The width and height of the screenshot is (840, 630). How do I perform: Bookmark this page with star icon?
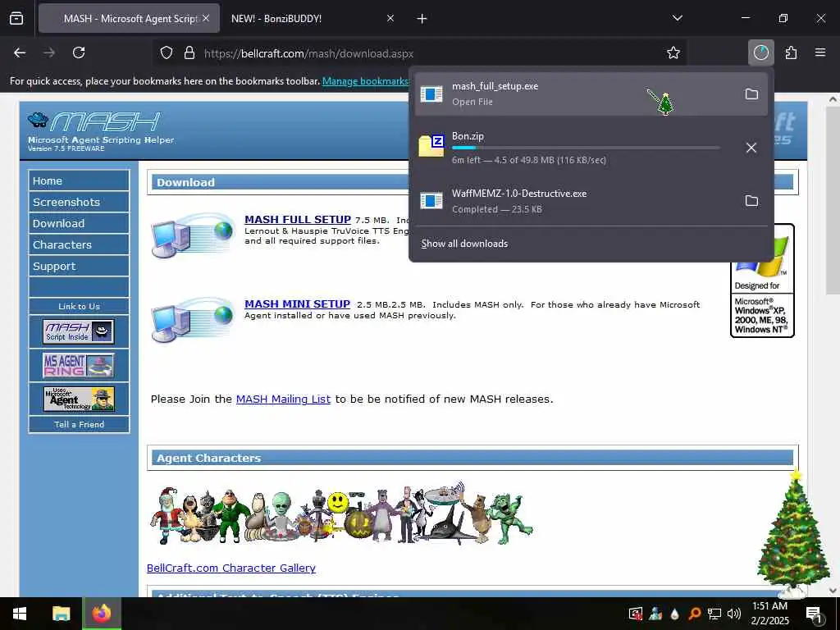[x=673, y=52]
